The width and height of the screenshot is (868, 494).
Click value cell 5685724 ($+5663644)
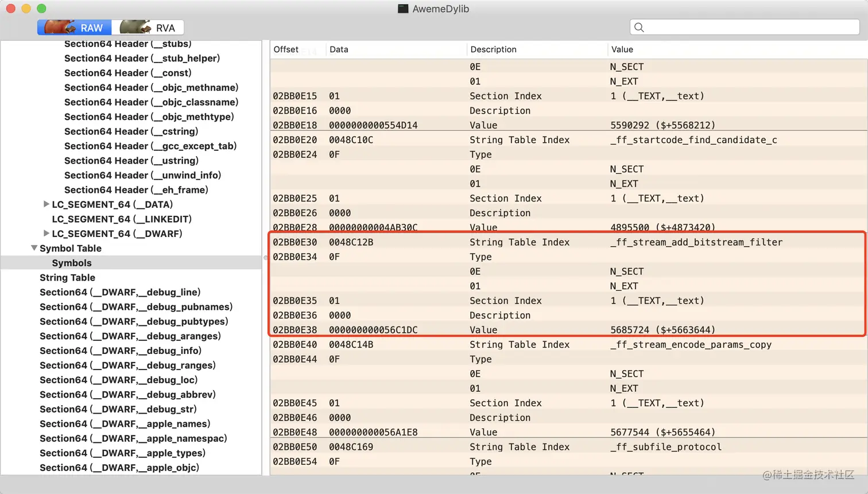pyautogui.click(x=662, y=330)
